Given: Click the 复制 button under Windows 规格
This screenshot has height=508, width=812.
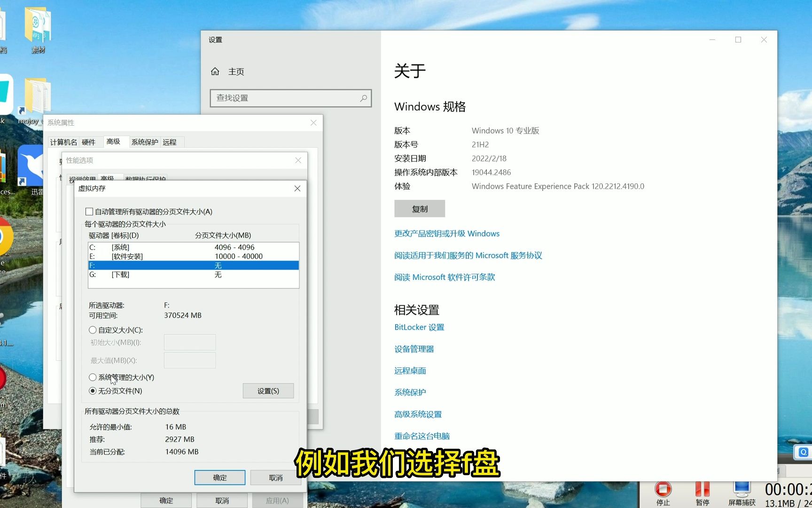Looking at the screenshot, I should click(419, 208).
